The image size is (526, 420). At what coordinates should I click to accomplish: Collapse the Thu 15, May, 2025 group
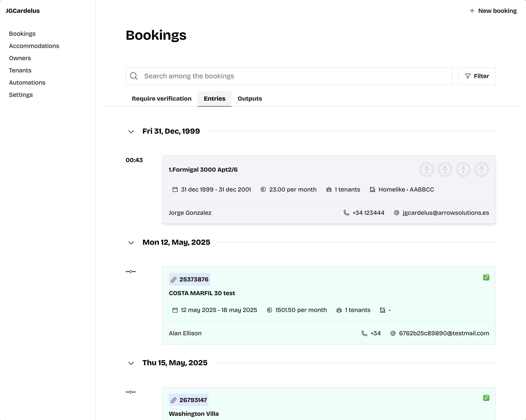(x=131, y=363)
